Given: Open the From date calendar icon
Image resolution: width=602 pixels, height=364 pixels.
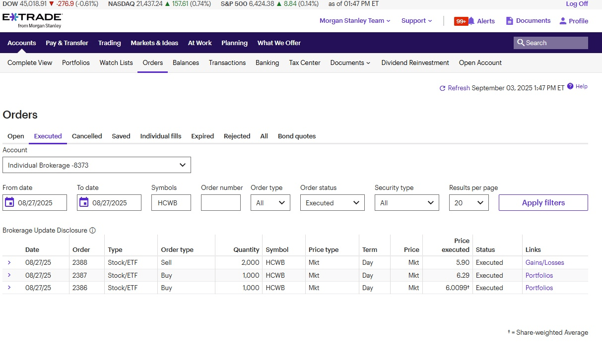Looking at the screenshot, I should tap(9, 202).
